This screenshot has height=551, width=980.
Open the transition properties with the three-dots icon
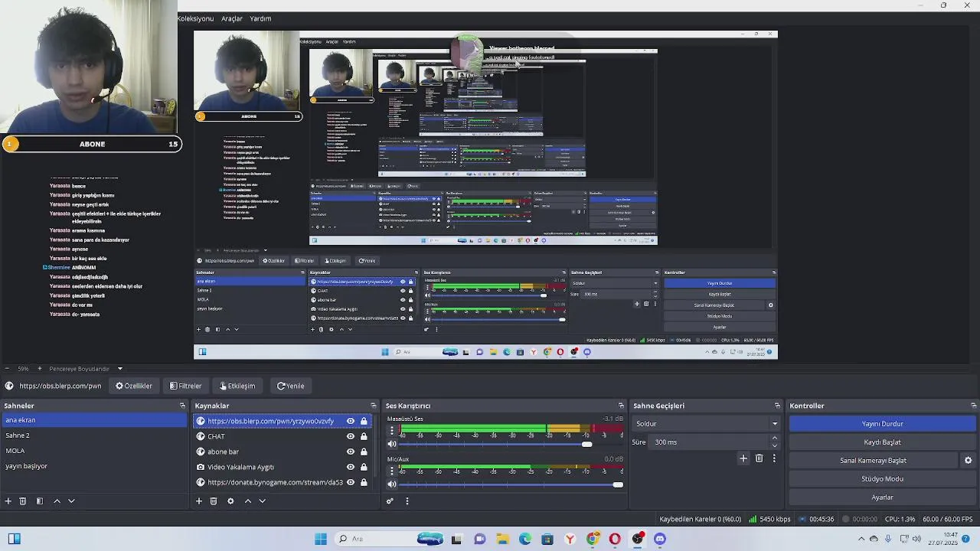pyautogui.click(x=774, y=458)
